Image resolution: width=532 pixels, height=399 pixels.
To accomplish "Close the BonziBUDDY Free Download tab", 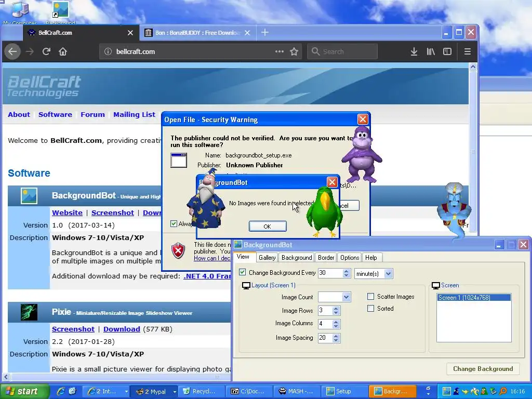I will [x=247, y=33].
